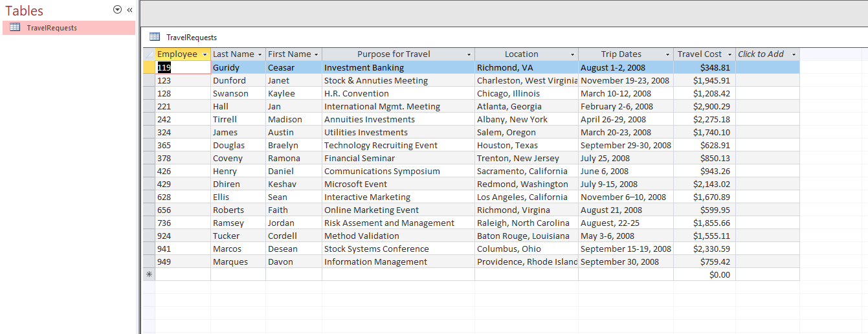Screen dimensions: 868x334
Task: Click the Charleston, West Virginia location cell
Action: 527,80
